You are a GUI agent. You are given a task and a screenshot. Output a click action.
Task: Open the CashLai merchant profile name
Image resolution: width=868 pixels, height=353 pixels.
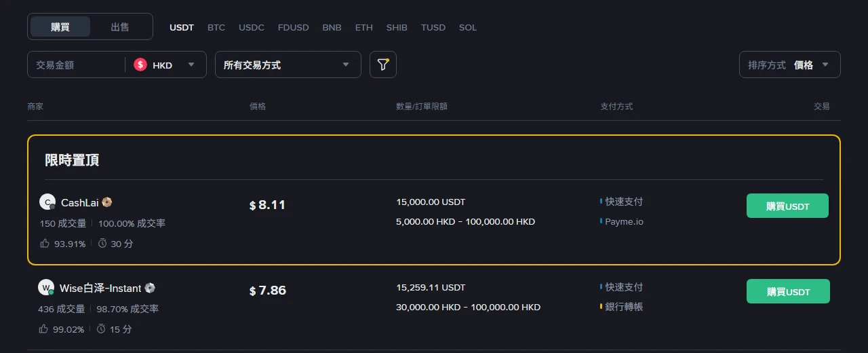[x=80, y=202]
